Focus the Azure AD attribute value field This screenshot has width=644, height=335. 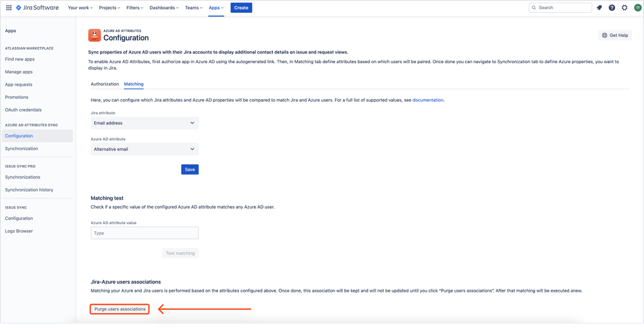[x=144, y=233]
